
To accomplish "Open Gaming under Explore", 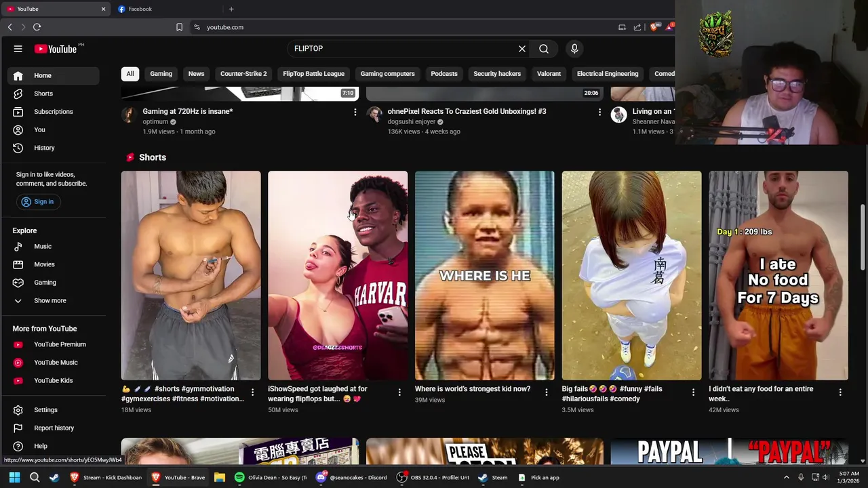I will [54, 283].
